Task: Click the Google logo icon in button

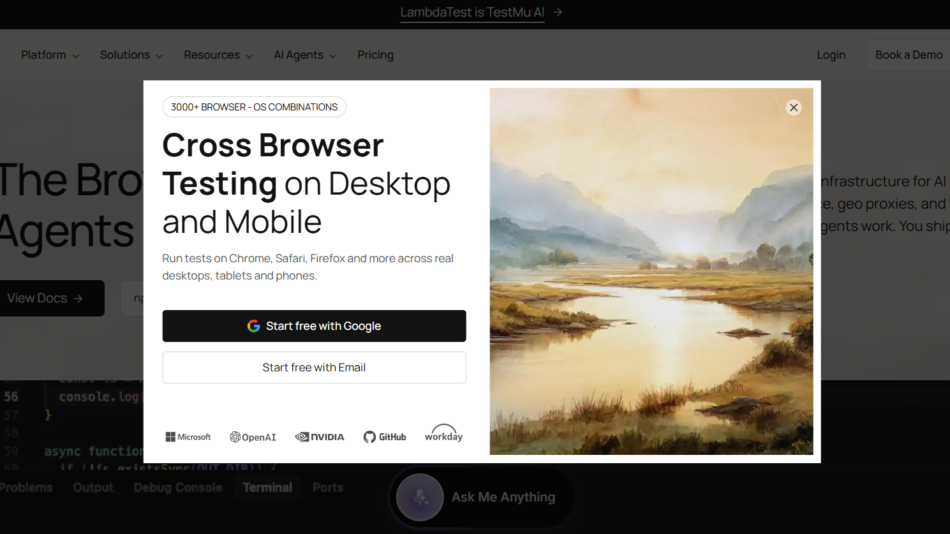Action: click(x=253, y=326)
